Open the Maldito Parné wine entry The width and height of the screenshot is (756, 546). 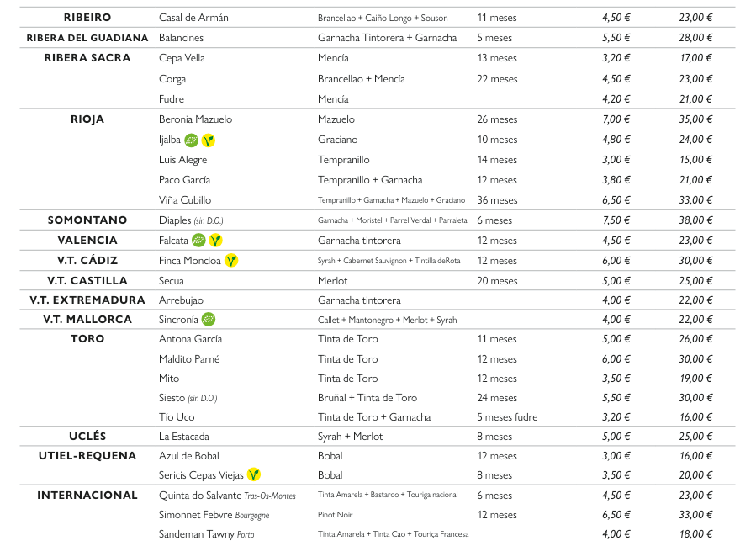(x=189, y=359)
